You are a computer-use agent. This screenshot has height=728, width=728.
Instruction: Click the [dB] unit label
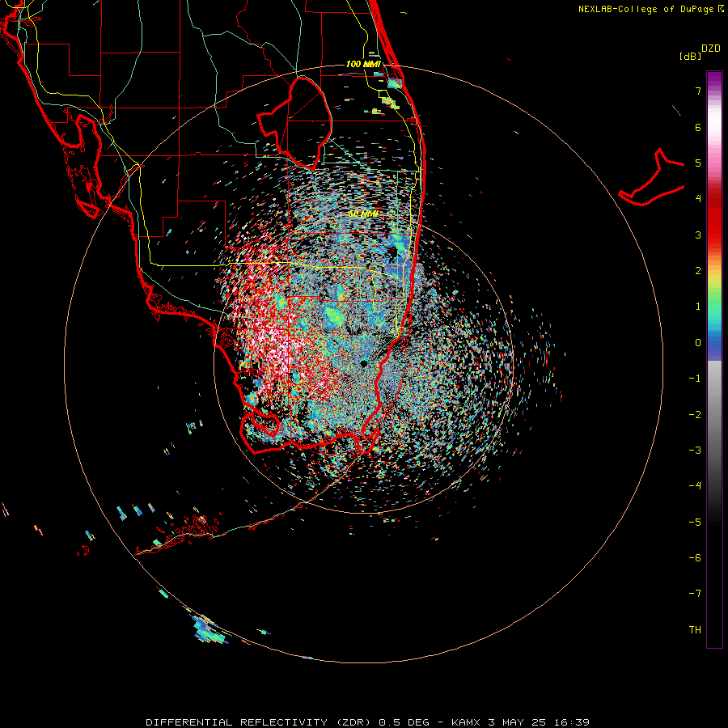pos(691,56)
